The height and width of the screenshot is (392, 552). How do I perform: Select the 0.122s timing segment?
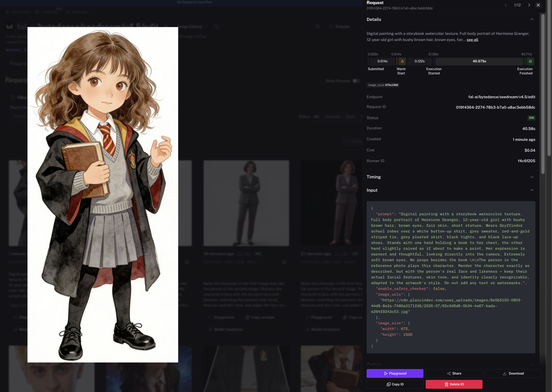tap(420, 61)
